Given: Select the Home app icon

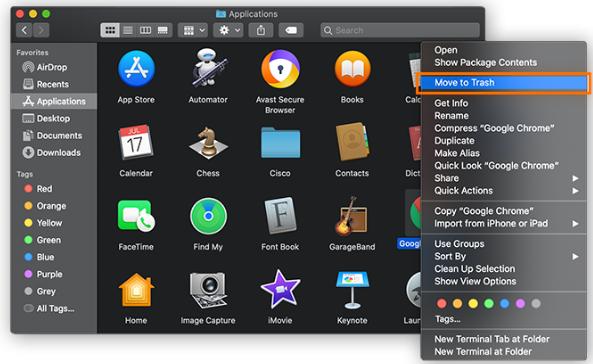Looking at the screenshot, I should [136, 290].
